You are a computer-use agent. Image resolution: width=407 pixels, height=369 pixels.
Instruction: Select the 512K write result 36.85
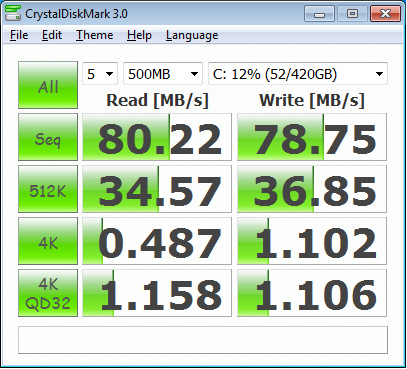coord(312,189)
